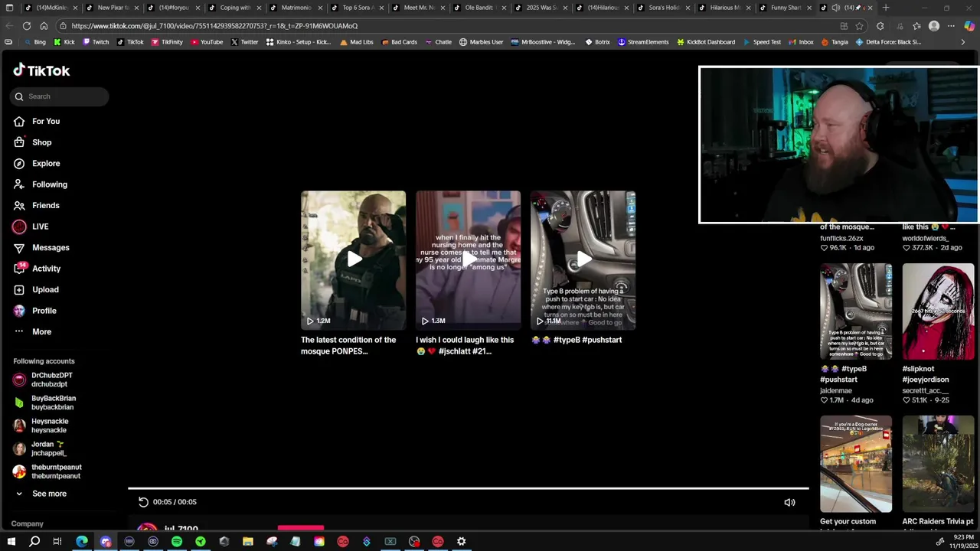Click the TikTok search field
The width and height of the screenshot is (980, 551).
click(x=59, y=96)
